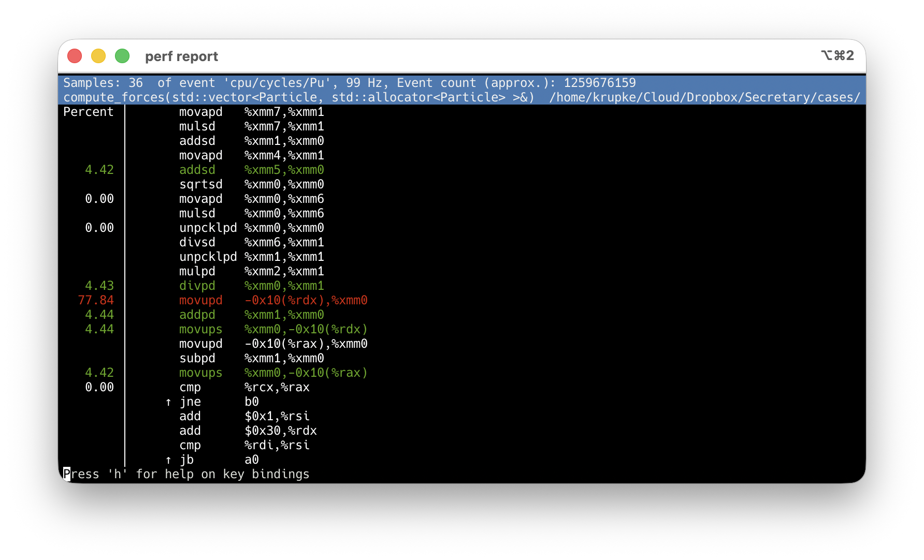Click the jb a0 jump arrow
Image resolution: width=924 pixels, height=560 pixels.
[x=168, y=460]
